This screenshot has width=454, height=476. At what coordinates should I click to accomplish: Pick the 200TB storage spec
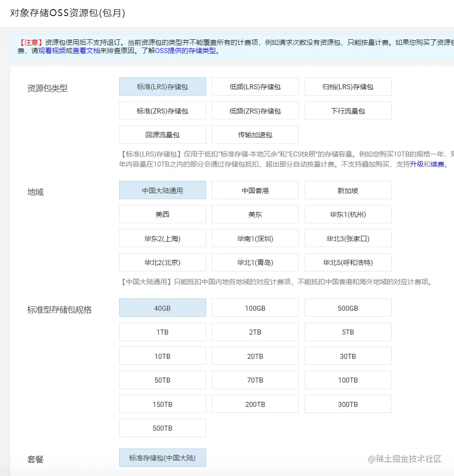pyautogui.click(x=255, y=404)
